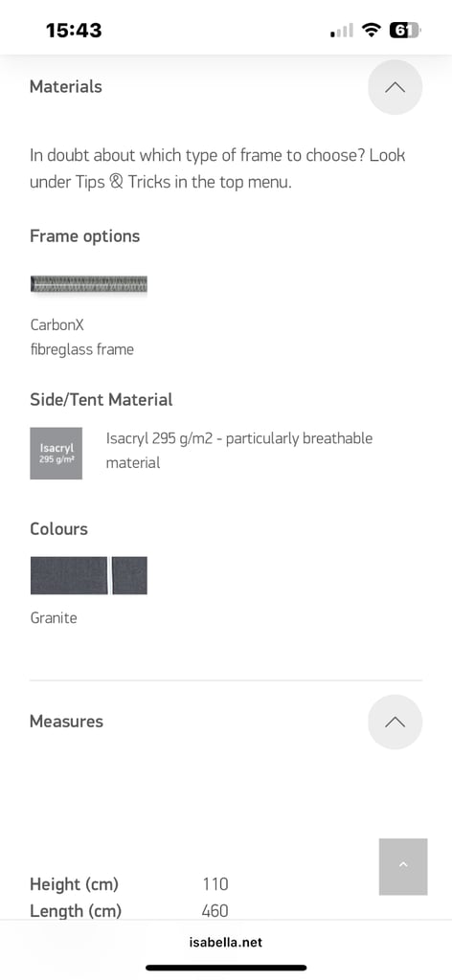Tap the Measures heading

[66, 722]
